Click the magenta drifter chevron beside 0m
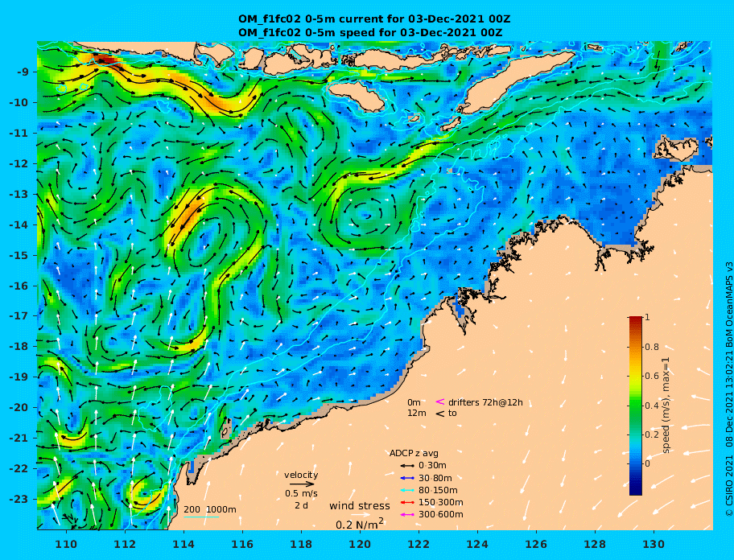Viewport: 734px width, 560px height. 440,401
